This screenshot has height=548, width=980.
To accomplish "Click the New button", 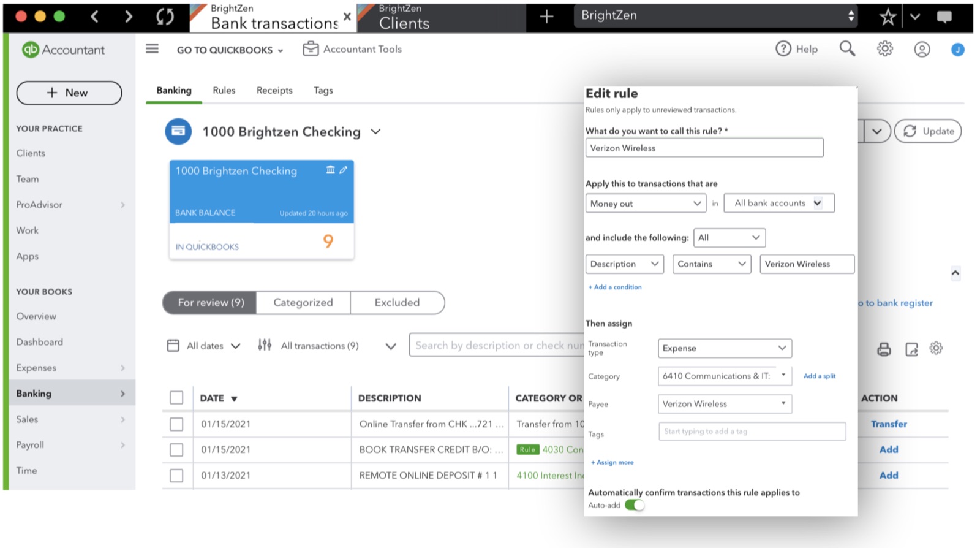I will [x=69, y=93].
